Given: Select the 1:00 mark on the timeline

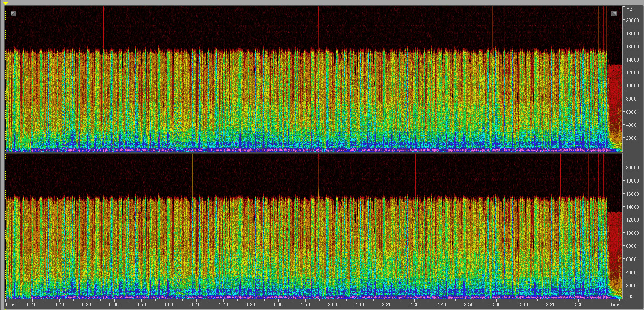Looking at the screenshot, I should pos(168,305).
